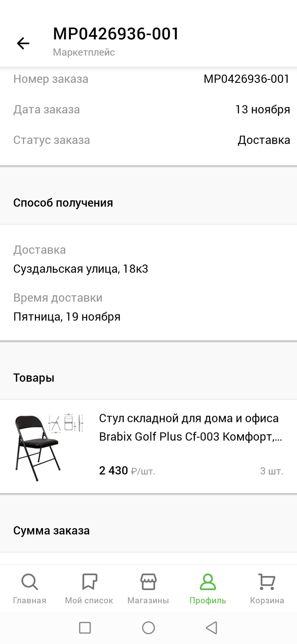Open the Brabix Golf Plus chair product title
297x644 pixels.
pos(191,427)
